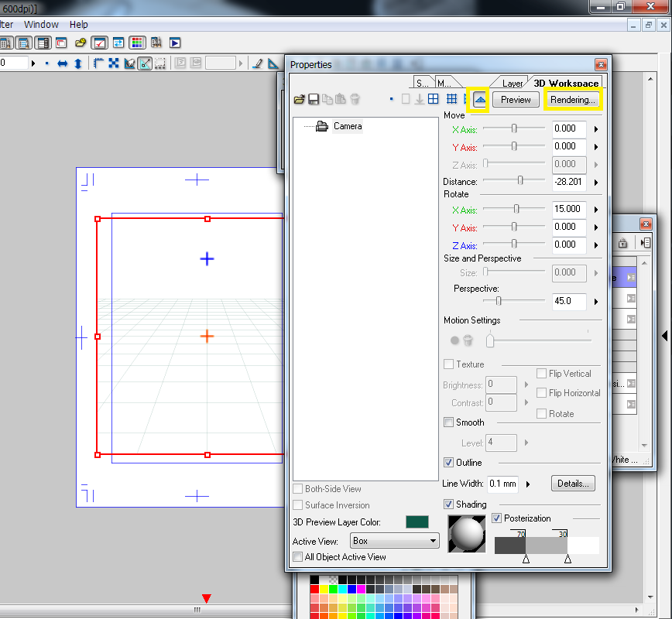The height and width of the screenshot is (619, 672).
Task: Click the floppy disk save icon
Action: coord(314,99)
